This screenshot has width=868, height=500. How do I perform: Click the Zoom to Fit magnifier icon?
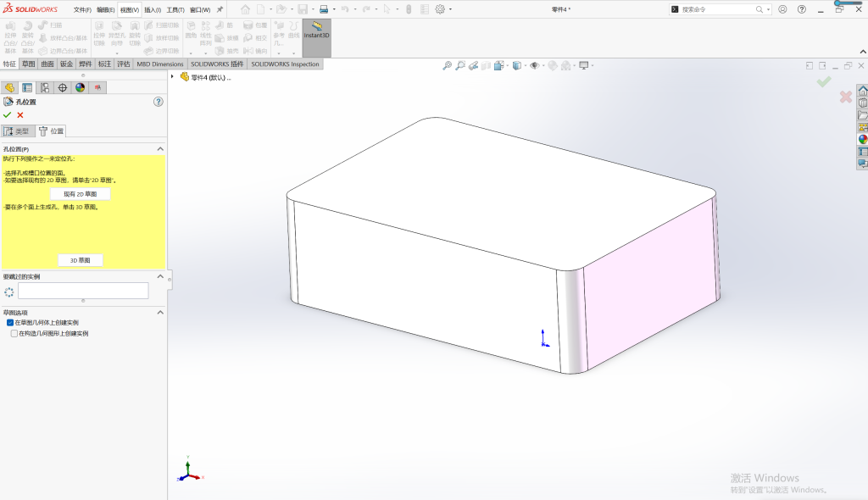[x=447, y=65]
